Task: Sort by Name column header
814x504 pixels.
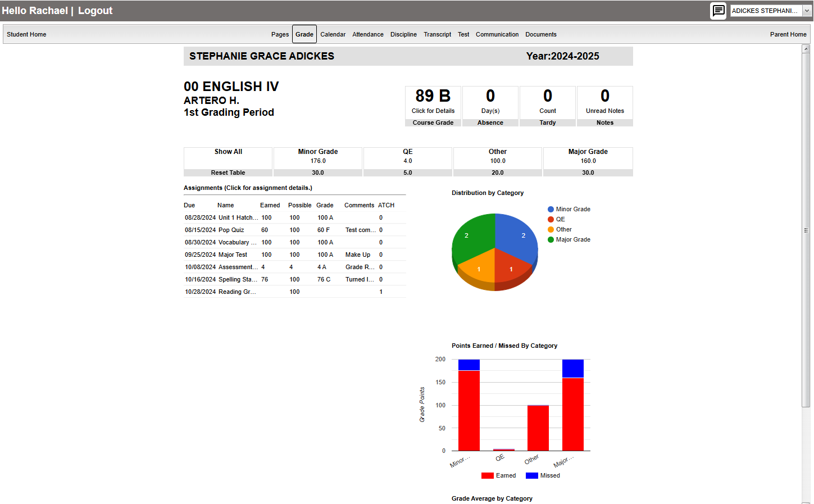Action: click(x=226, y=205)
